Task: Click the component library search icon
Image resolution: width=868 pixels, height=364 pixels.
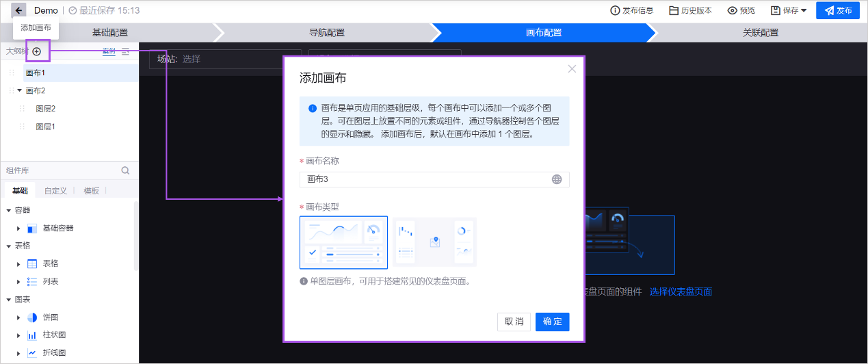Action: coord(125,171)
